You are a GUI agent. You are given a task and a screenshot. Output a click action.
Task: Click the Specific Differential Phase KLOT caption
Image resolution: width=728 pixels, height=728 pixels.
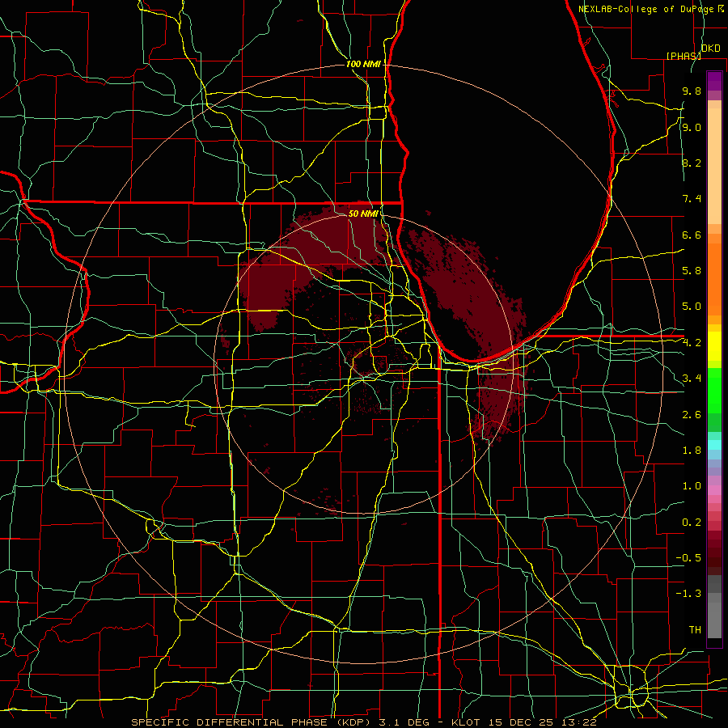pyautogui.click(x=363, y=722)
